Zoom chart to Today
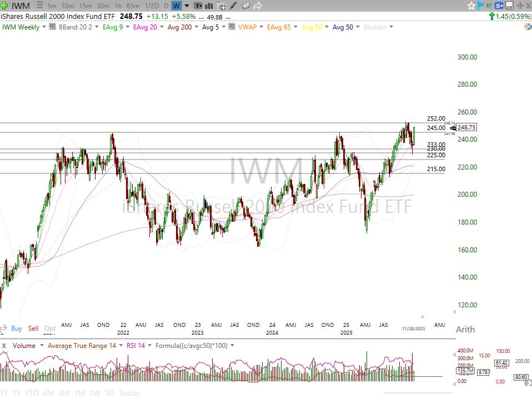 pyautogui.click(x=129, y=393)
